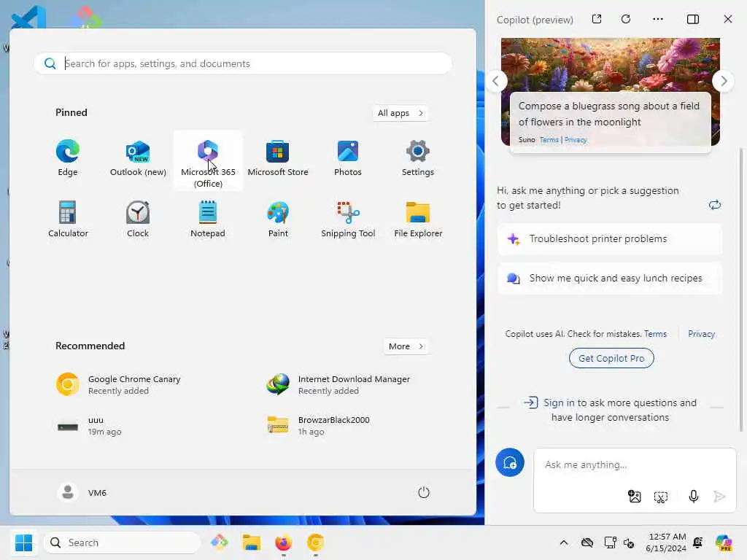The width and height of the screenshot is (747, 560).
Task: Launch the Clock app
Action: pyautogui.click(x=138, y=219)
